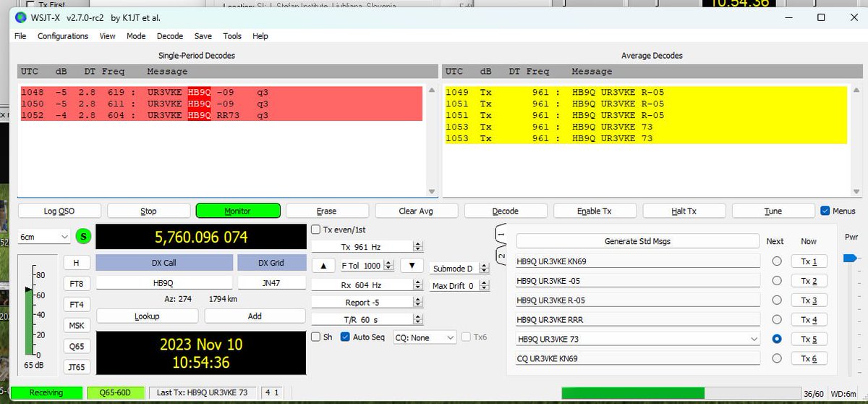Click the Stop button
Image resolution: width=868 pixels, height=404 pixels.
point(148,211)
